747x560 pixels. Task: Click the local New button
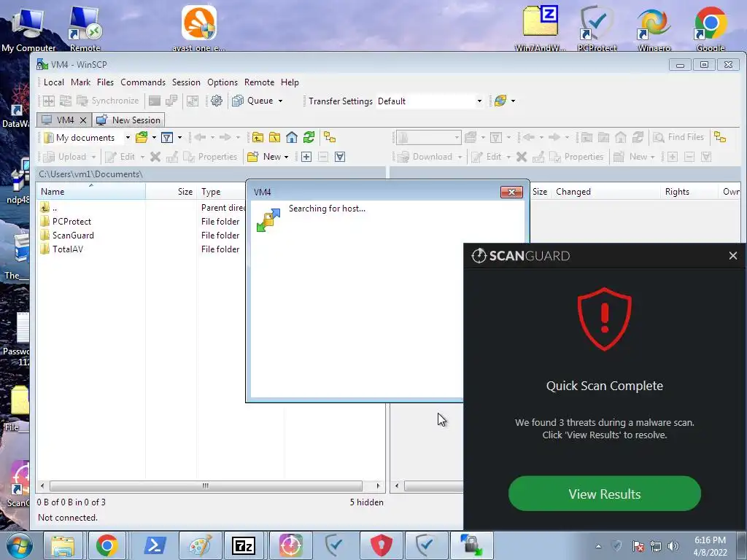click(264, 157)
